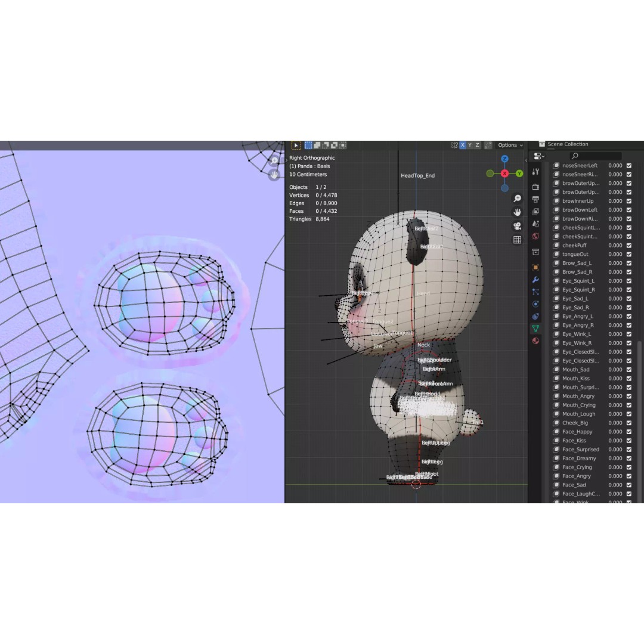Click the auto merge vertices icon
This screenshot has height=644, width=644.
click(x=488, y=145)
